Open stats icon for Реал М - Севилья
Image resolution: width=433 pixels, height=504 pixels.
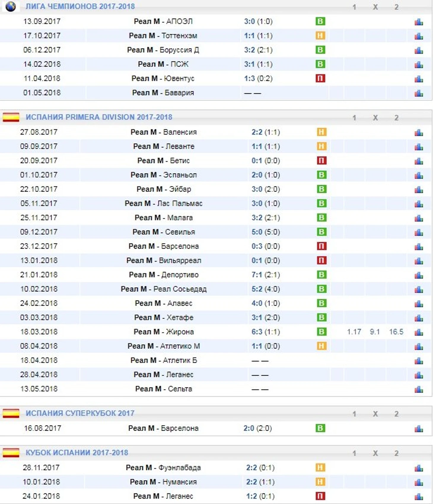tap(419, 232)
